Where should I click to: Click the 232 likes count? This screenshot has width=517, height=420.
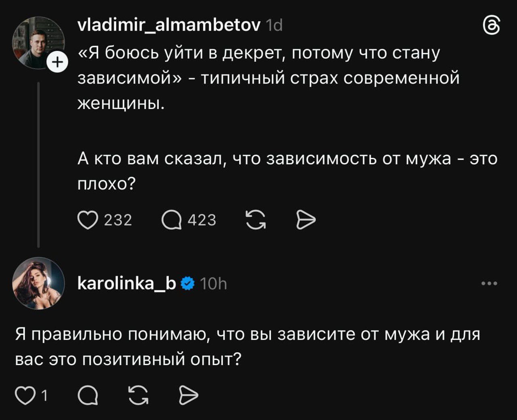[118, 220]
